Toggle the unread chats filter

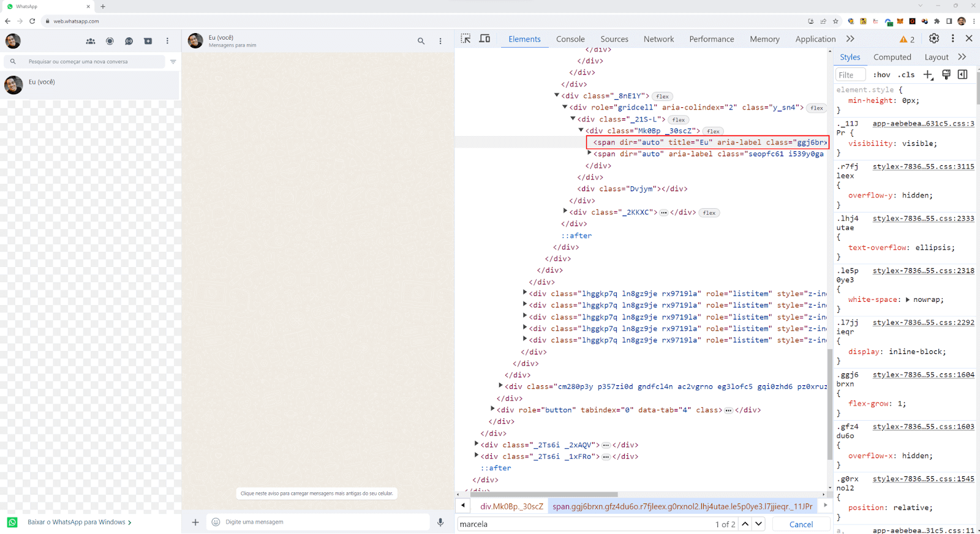[173, 62]
